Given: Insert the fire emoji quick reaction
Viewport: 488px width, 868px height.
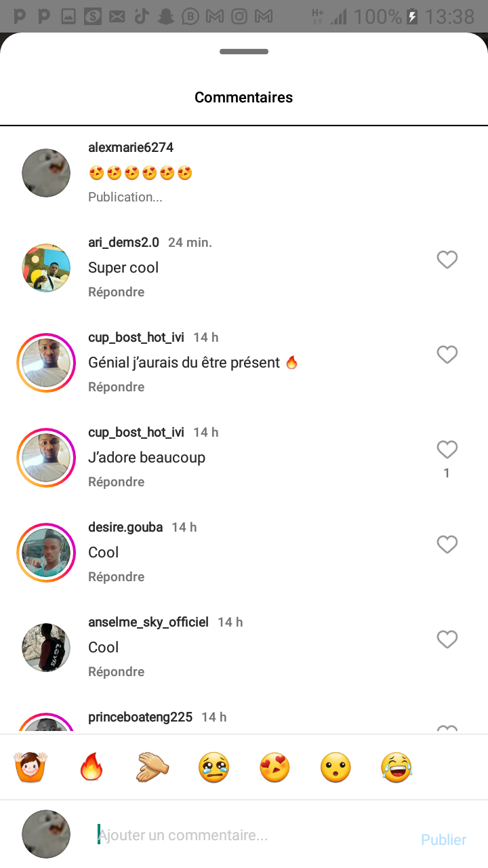Looking at the screenshot, I should (91, 768).
